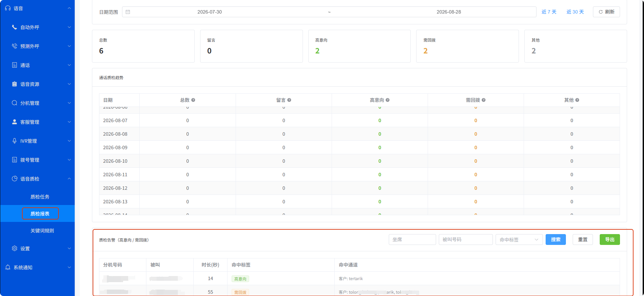
Task: Click the 近 30 天 shortcut link
Action: click(575, 12)
